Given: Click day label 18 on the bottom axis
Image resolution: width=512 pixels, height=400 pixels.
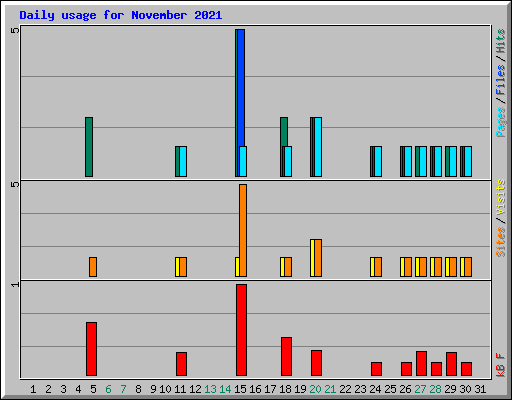Looking at the screenshot, I should click(x=285, y=389).
